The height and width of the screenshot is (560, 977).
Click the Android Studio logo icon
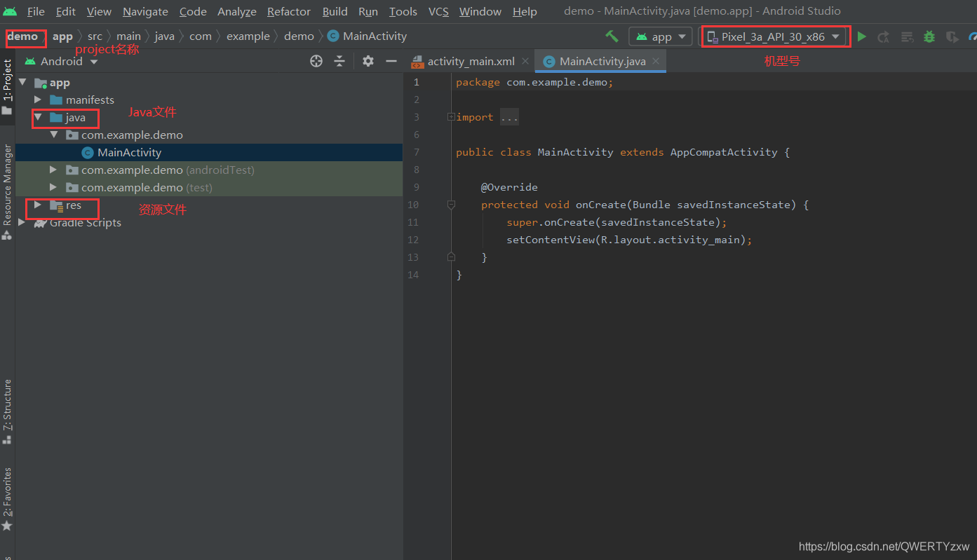(10, 11)
